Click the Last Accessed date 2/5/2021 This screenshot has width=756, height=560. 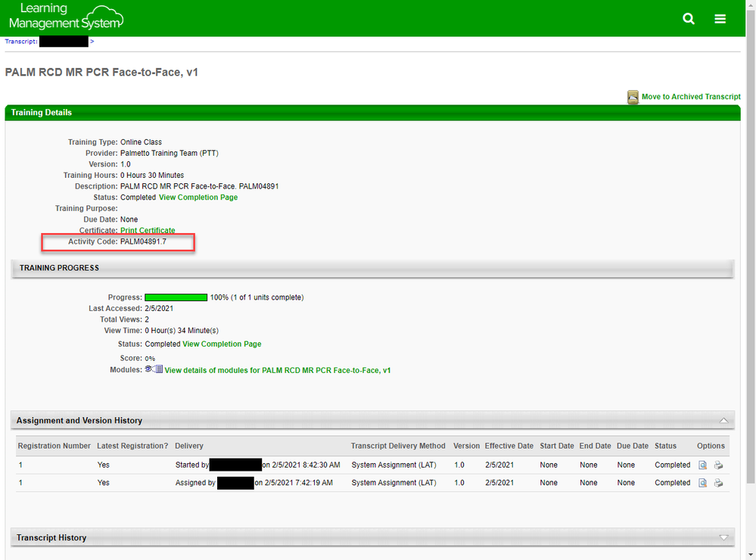click(159, 308)
